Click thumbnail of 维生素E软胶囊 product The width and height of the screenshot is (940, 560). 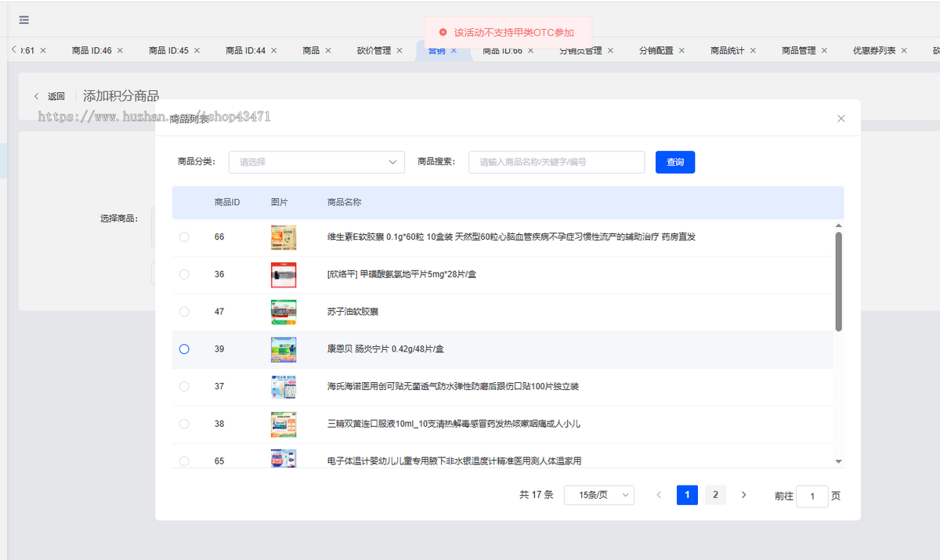(284, 237)
